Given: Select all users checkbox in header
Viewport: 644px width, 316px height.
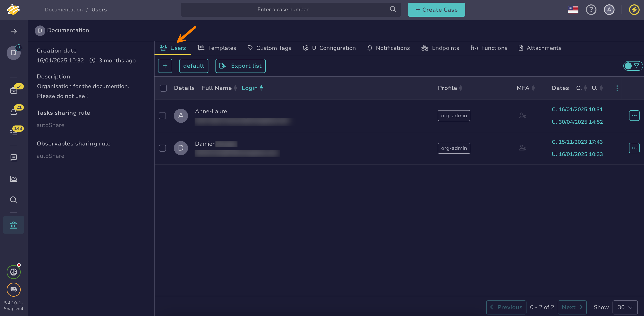Looking at the screenshot, I should (x=163, y=88).
